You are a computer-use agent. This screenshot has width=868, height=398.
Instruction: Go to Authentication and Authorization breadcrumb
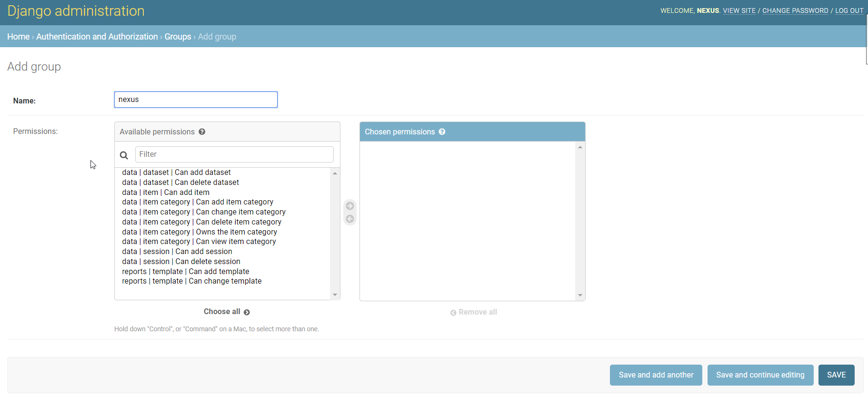pos(97,37)
